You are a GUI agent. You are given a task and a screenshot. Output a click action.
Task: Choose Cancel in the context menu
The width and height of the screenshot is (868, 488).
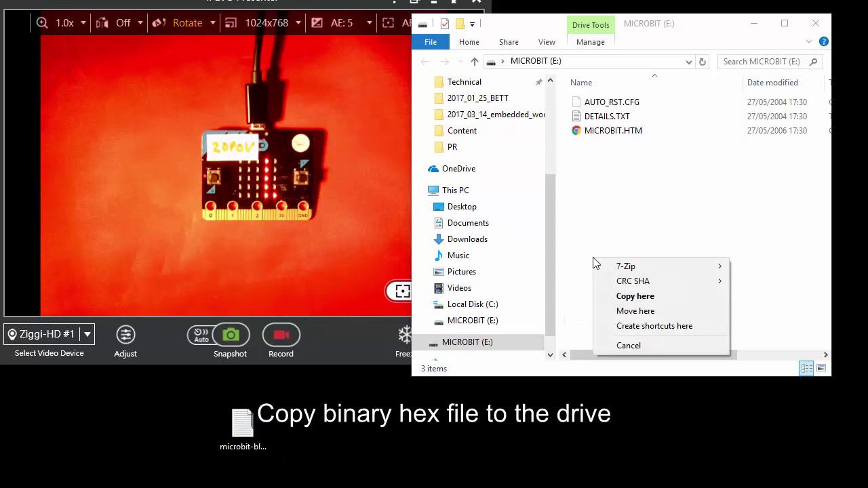click(661, 346)
